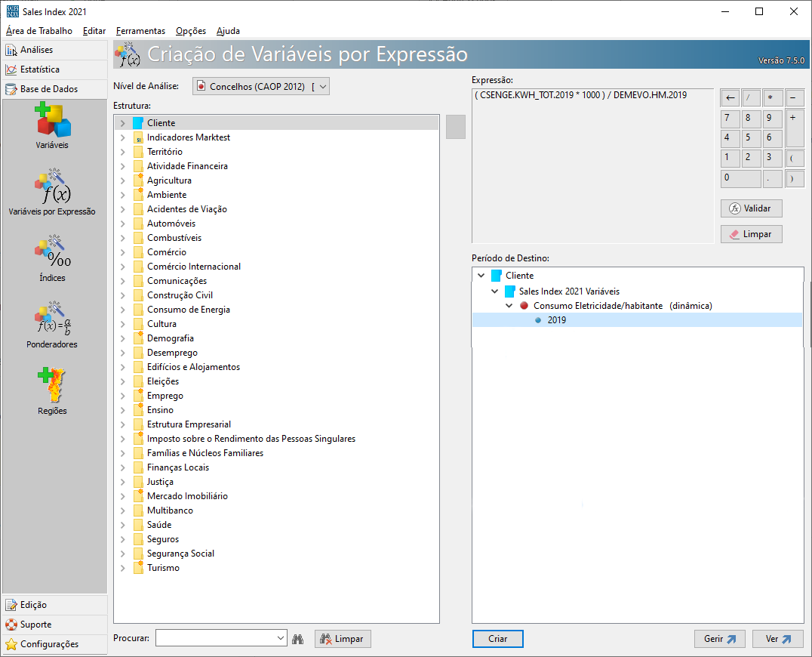Open the Ferramentas menu
The height and width of the screenshot is (657, 812).
point(140,31)
